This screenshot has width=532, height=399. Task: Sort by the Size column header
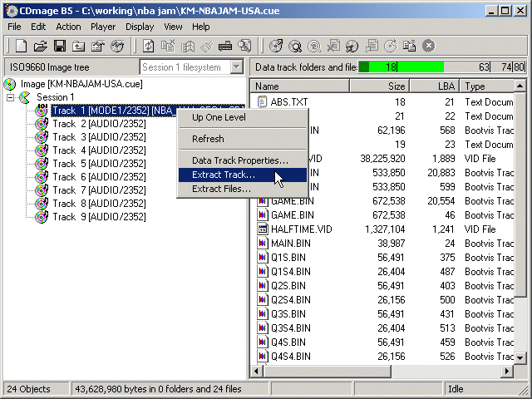(380, 86)
